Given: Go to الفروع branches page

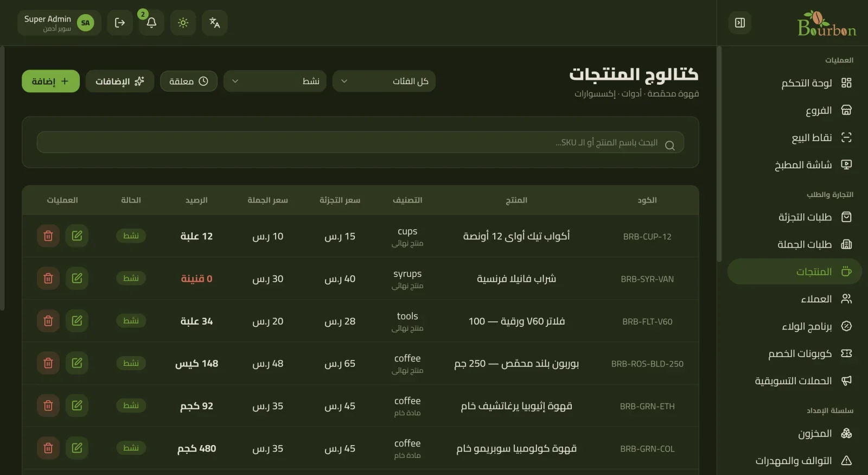Looking at the screenshot, I should (x=795, y=111).
